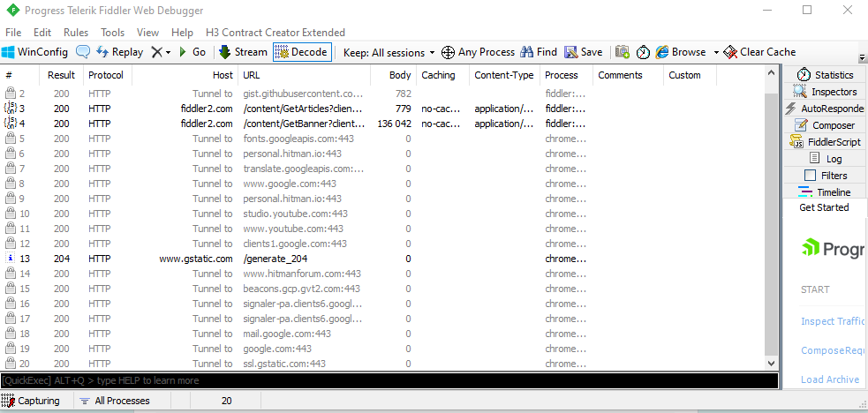Pick target with the Any Process crosshair
The height and width of the screenshot is (413, 868).
point(448,52)
